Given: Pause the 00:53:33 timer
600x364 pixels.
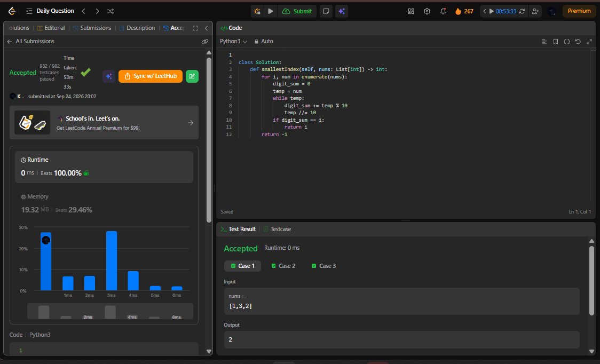Looking at the screenshot, I should click(x=492, y=11).
